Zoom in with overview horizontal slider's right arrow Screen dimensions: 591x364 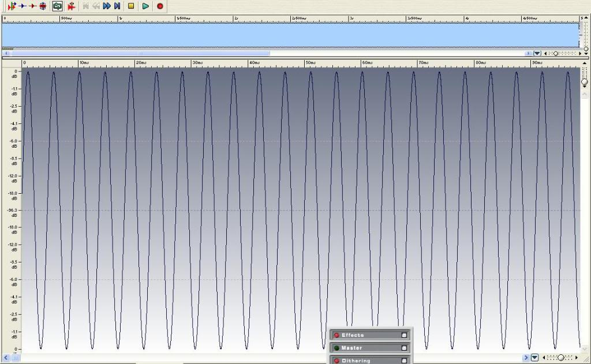point(580,54)
